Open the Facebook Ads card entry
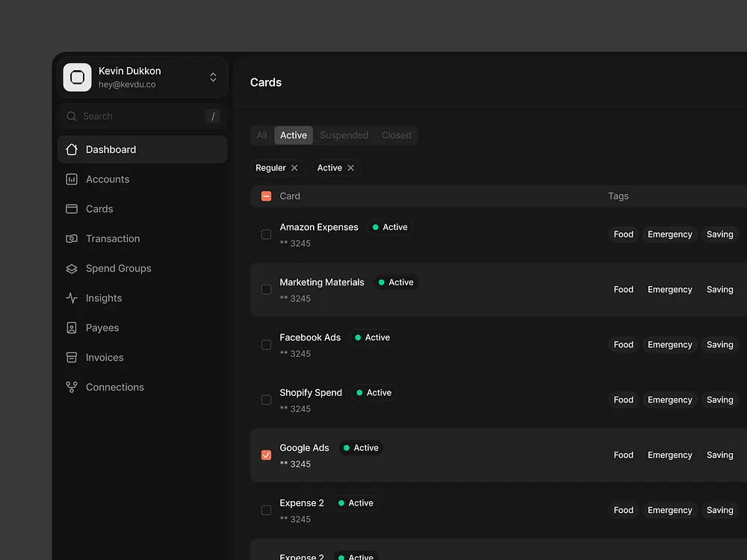 point(310,337)
